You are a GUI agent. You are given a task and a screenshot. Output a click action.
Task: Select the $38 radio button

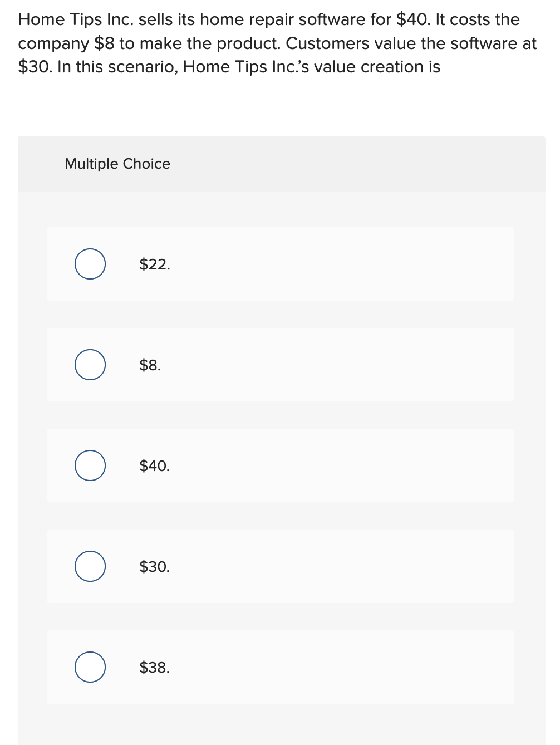coord(90,667)
